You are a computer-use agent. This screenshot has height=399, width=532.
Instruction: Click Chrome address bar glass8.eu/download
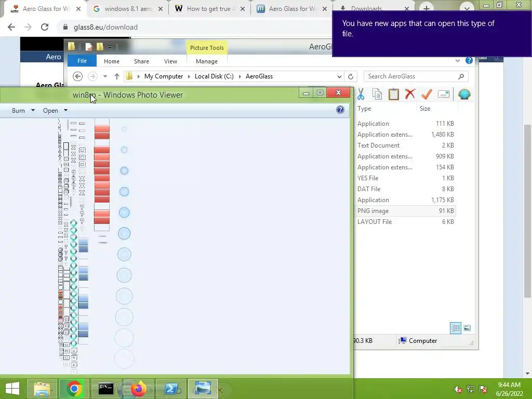[105, 27]
